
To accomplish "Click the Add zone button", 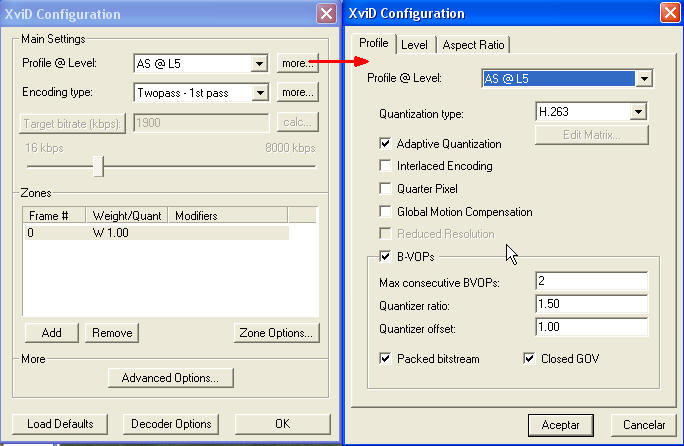I will click(51, 333).
